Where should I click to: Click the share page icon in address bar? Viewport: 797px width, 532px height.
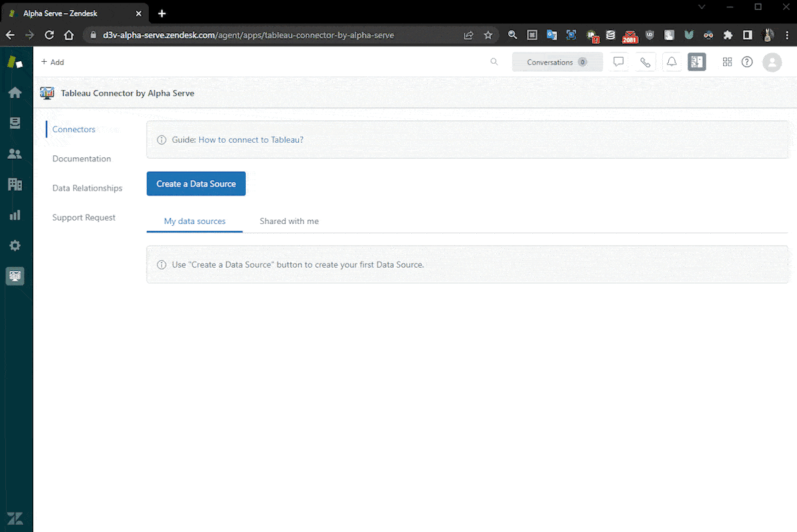(468, 35)
